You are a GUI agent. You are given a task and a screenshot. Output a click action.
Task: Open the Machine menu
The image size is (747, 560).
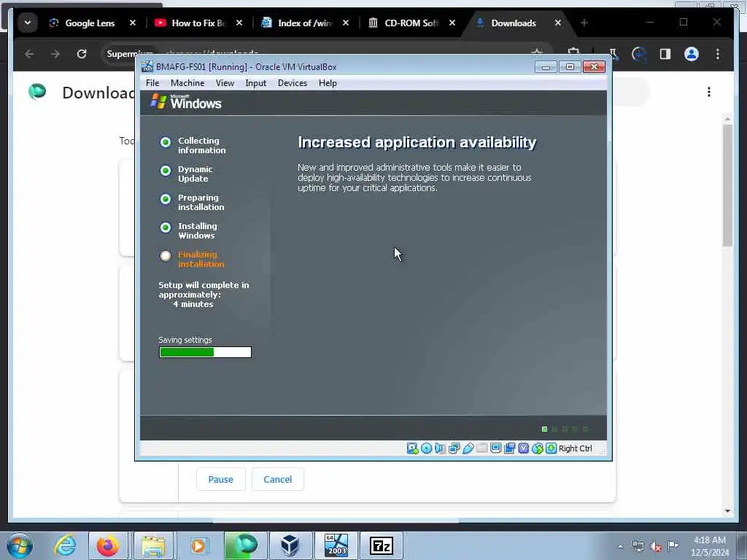[187, 83]
